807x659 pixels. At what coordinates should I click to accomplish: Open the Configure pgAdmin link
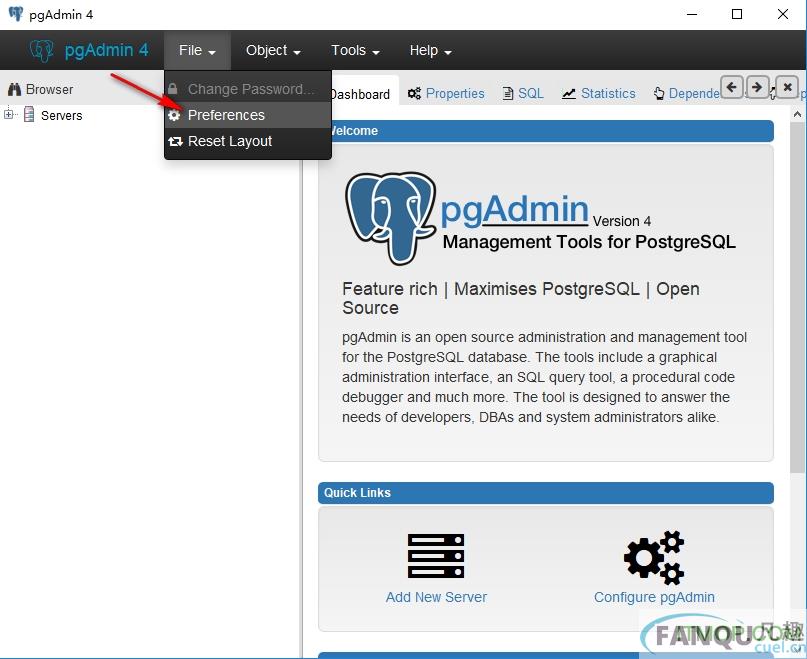654,597
